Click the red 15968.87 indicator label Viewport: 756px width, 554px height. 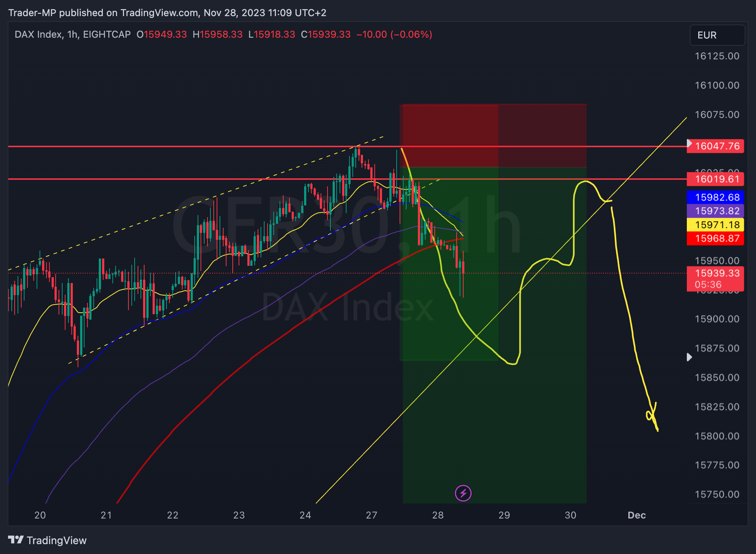tap(715, 238)
